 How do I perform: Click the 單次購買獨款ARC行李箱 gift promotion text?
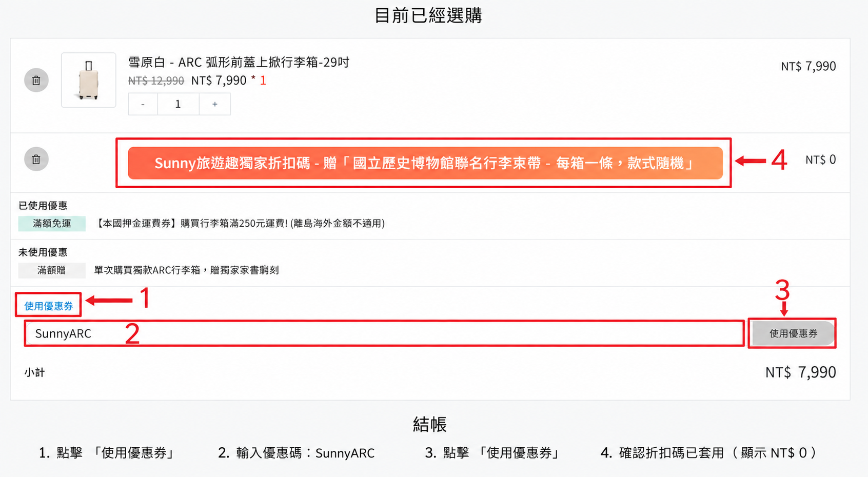tap(186, 270)
